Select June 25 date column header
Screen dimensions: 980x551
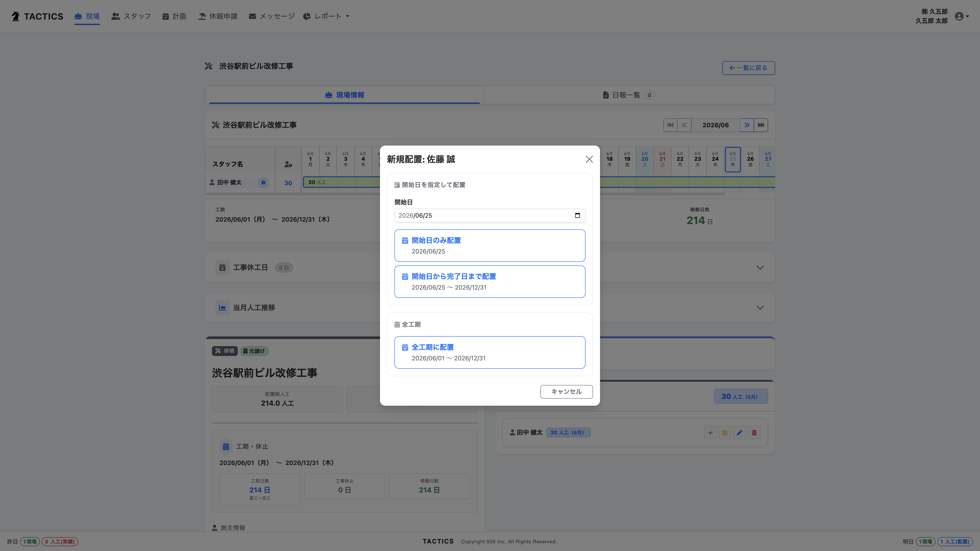[x=732, y=159]
